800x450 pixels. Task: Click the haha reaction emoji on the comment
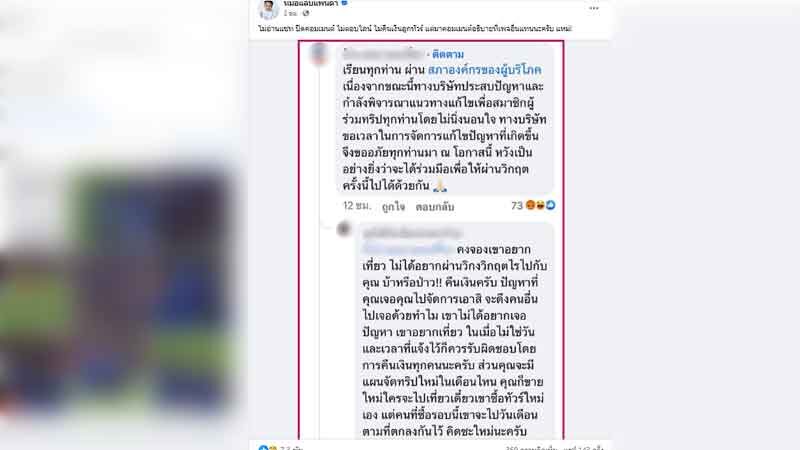click(540, 205)
